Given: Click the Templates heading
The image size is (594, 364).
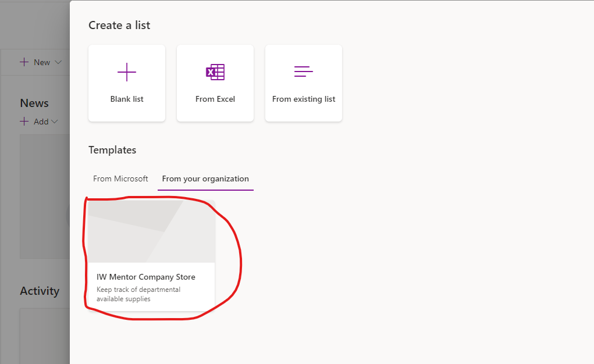Looking at the screenshot, I should click(112, 150).
